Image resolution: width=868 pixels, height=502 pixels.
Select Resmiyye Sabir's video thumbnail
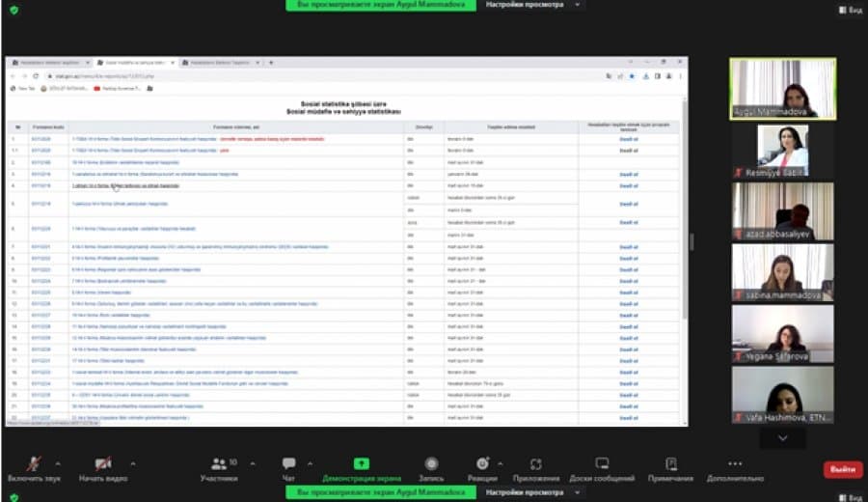(x=783, y=151)
